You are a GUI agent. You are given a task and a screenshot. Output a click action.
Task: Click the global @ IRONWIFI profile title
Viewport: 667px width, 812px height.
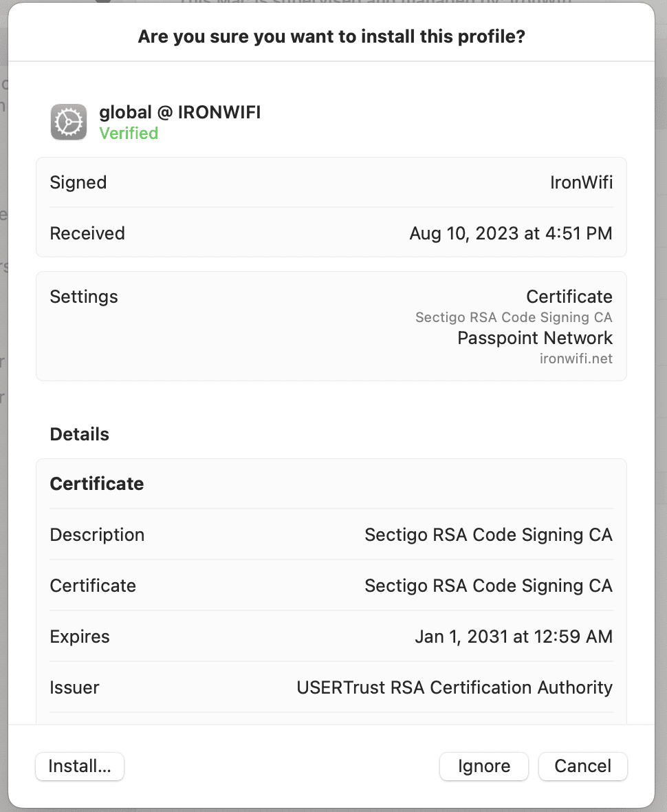coord(180,112)
